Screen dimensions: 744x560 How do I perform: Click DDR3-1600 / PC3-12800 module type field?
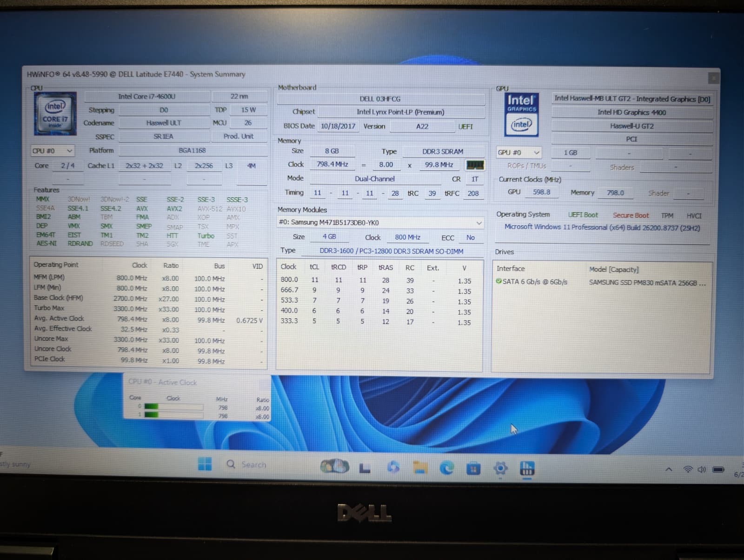tap(392, 251)
